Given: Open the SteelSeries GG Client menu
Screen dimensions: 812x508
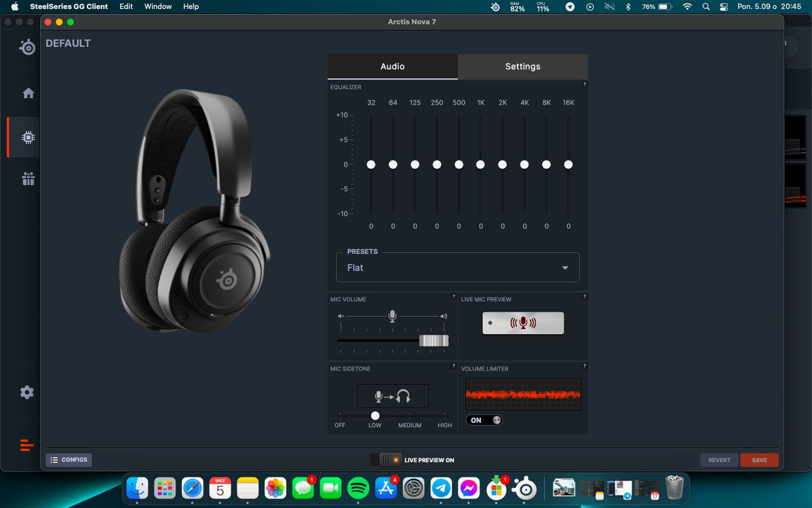Looking at the screenshot, I should pos(69,6).
